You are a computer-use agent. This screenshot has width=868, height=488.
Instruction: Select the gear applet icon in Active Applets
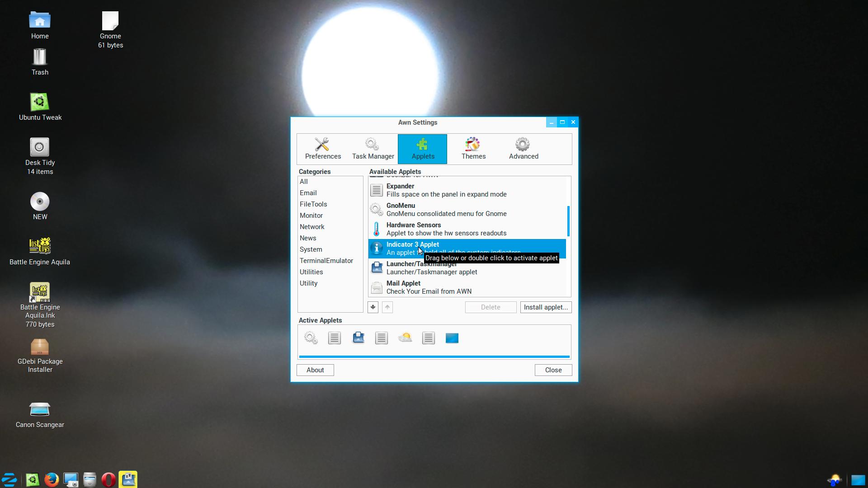coord(311,338)
